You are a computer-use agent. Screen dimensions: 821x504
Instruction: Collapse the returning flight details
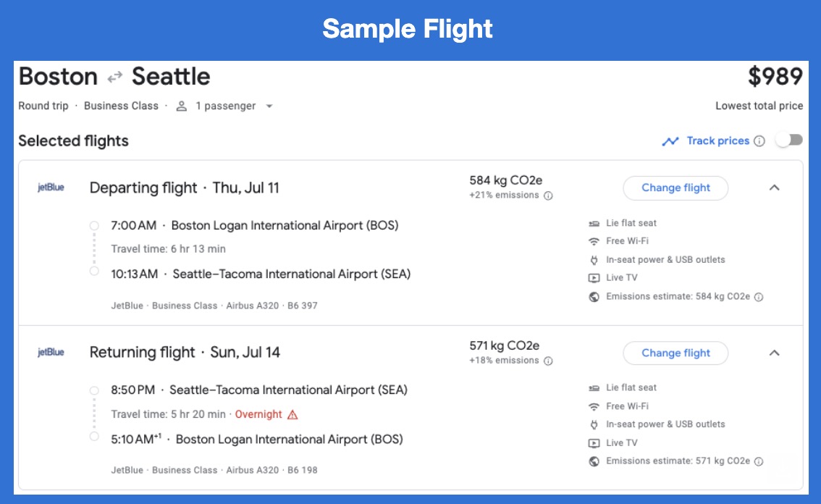click(775, 353)
